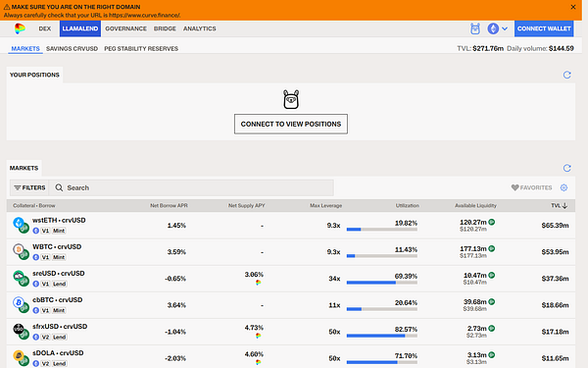Click the cbBTC token icon
588x368 pixels.
pyautogui.click(x=18, y=302)
